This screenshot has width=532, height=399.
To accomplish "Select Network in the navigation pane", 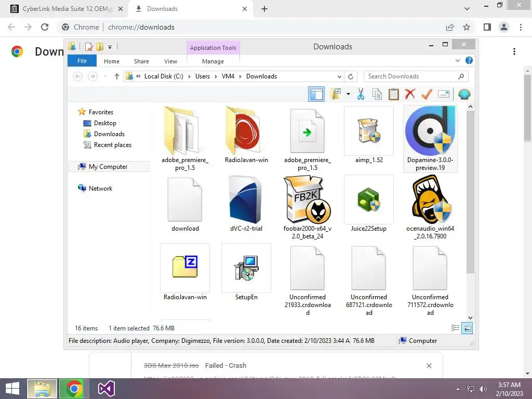I will 100,188.
